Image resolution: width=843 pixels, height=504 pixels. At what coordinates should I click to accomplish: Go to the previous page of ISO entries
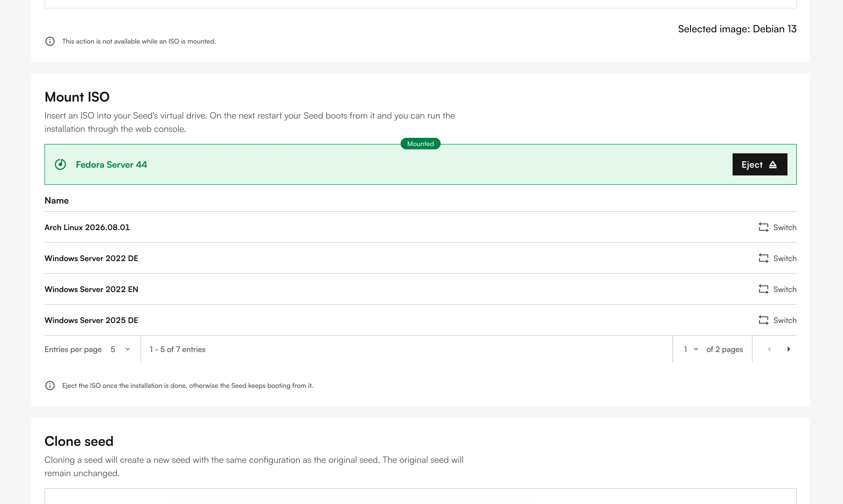coord(769,349)
